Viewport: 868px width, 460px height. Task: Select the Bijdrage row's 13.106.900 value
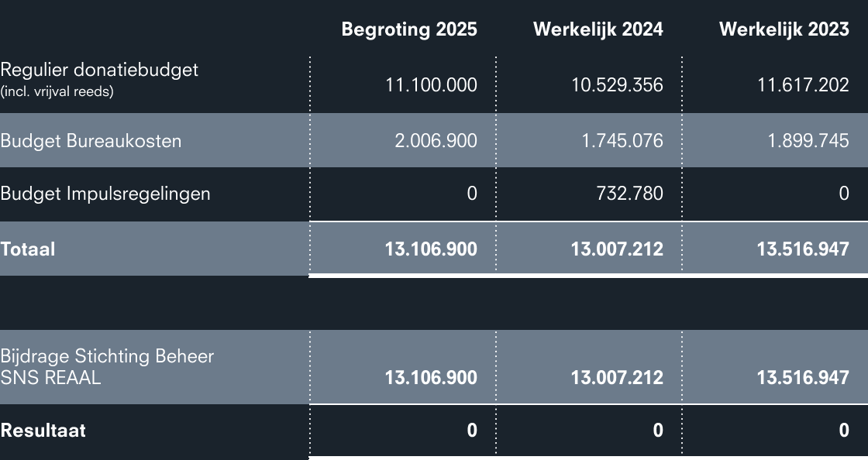pyautogui.click(x=431, y=378)
